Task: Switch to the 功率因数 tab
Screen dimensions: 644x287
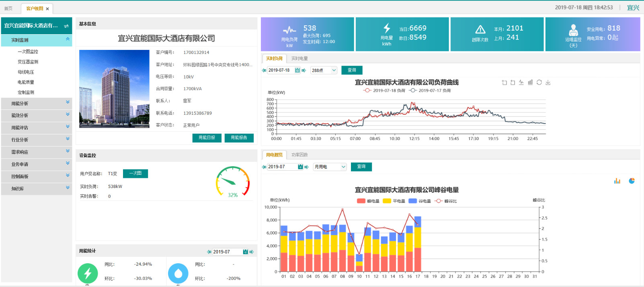Action: [299, 155]
